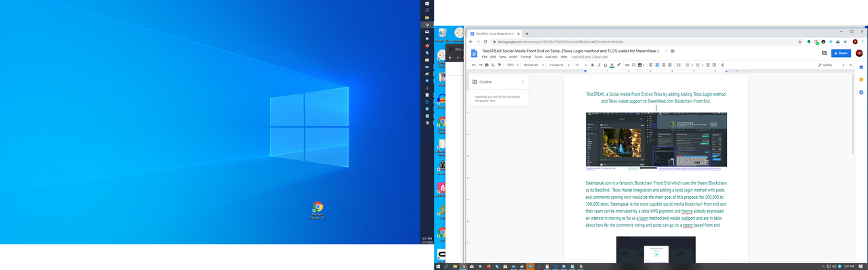Toggle bold formatting
868x270 pixels.
coord(593,64)
